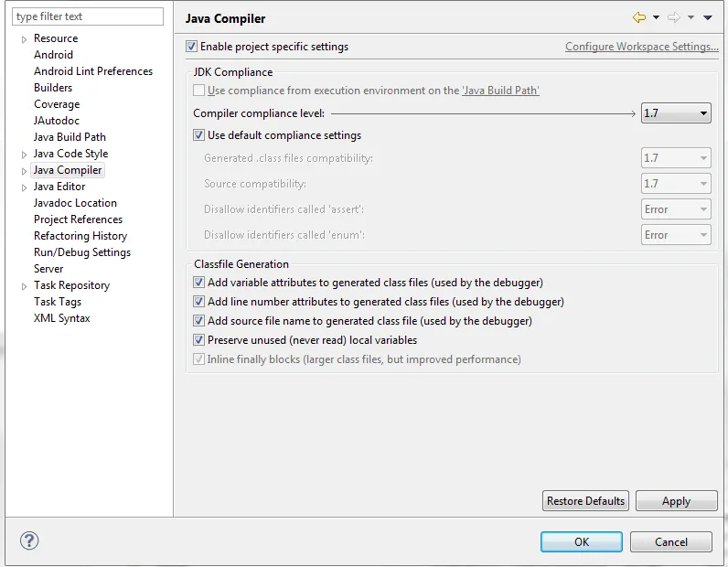
Task: Expand the Java Code Style node
Action: (24, 155)
